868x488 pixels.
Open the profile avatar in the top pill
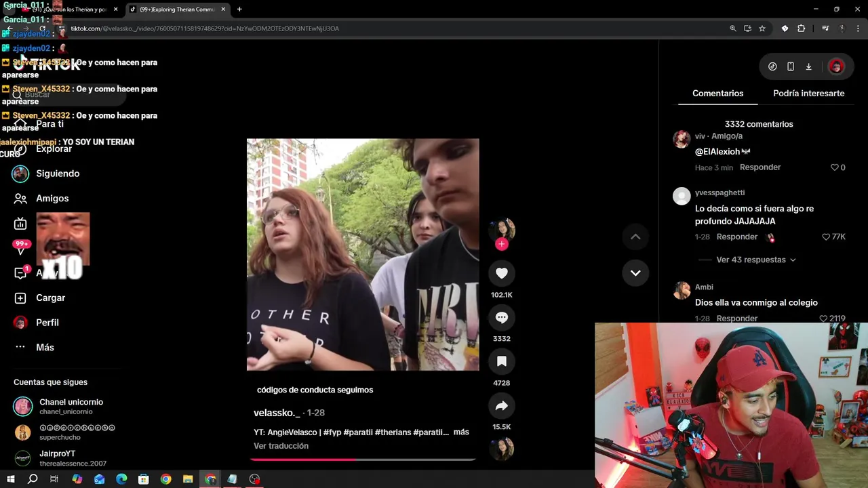click(835, 66)
